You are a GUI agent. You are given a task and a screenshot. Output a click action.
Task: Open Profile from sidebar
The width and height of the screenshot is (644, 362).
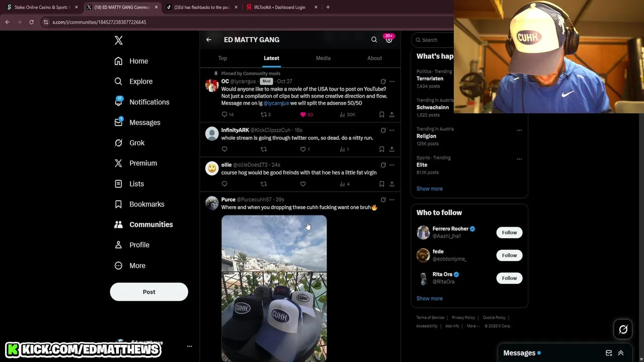pyautogui.click(x=132, y=245)
